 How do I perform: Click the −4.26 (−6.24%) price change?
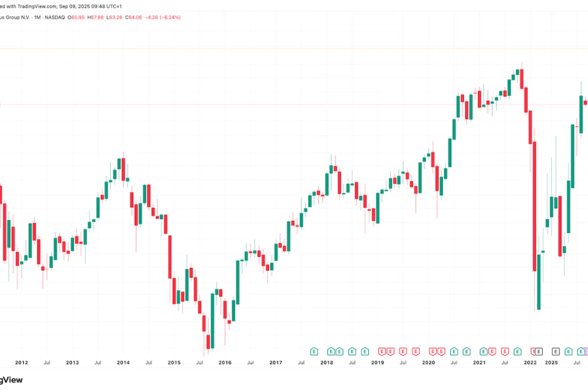click(x=166, y=17)
